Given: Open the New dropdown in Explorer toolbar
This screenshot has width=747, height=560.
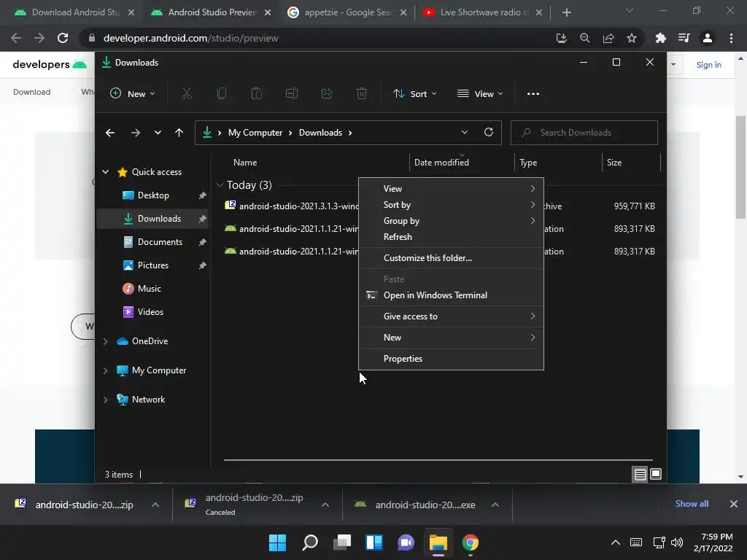Looking at the screenshot, I should [133, 94].
